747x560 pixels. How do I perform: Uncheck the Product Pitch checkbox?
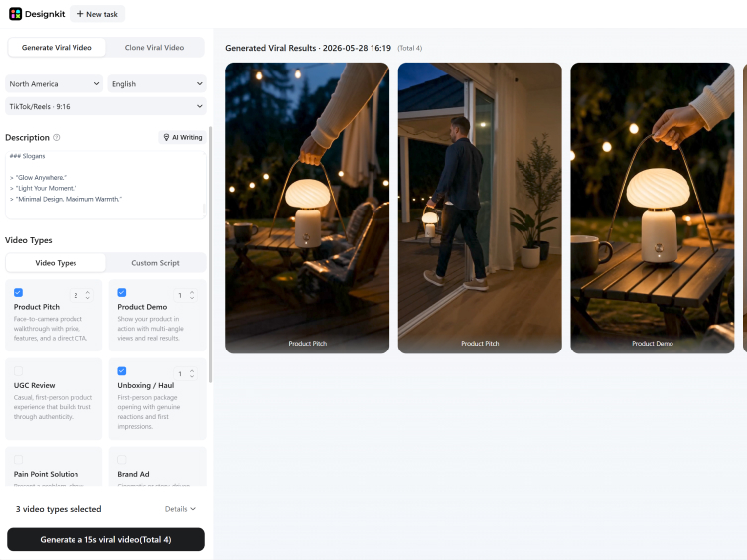18,292
